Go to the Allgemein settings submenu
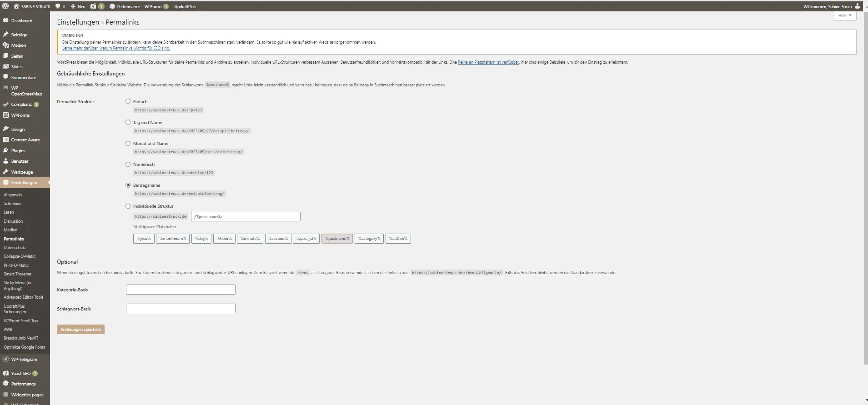This screenshot has height=405, width=868. [13, 195]
